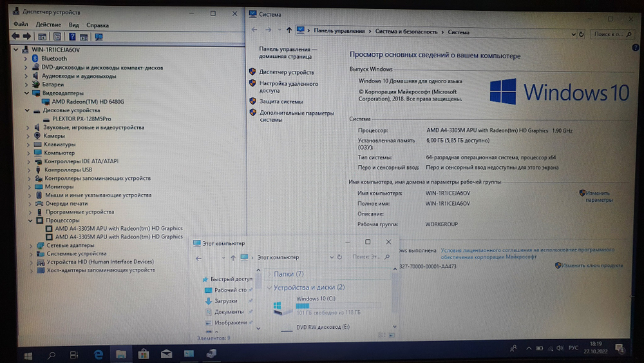Viewport: 644px width, 363px height.
Task: Launch Microsoft Edge from taskbar
Action: [98, 355]
